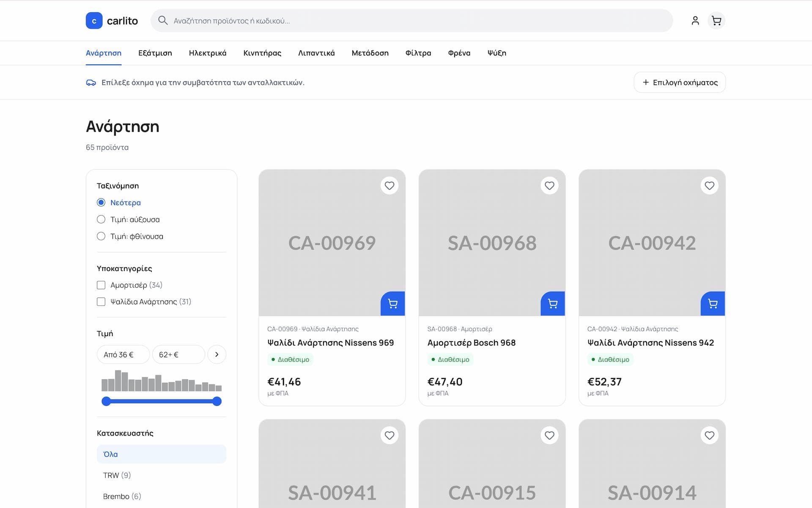The width and height of the screenshot is (812, 508).
Task: Click the carlito logo icon
Action: (x=94, y=21)
